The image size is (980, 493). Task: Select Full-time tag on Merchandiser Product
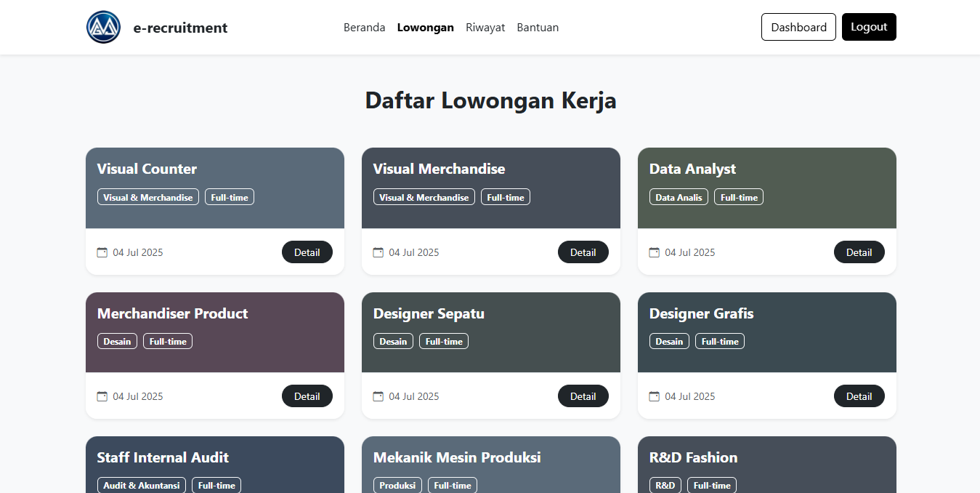(168, 341)
